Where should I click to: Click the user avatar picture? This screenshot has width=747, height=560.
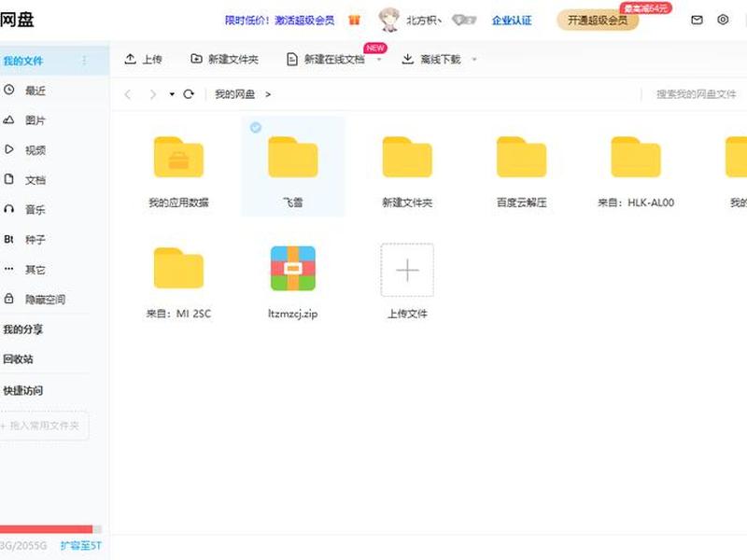pos(389,20)
